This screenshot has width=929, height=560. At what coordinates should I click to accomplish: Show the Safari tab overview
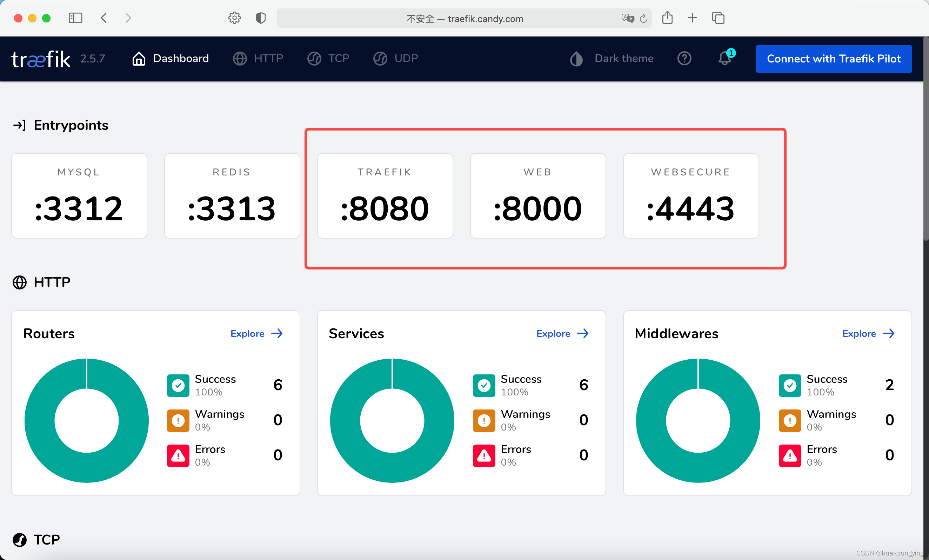pos(718,18)
